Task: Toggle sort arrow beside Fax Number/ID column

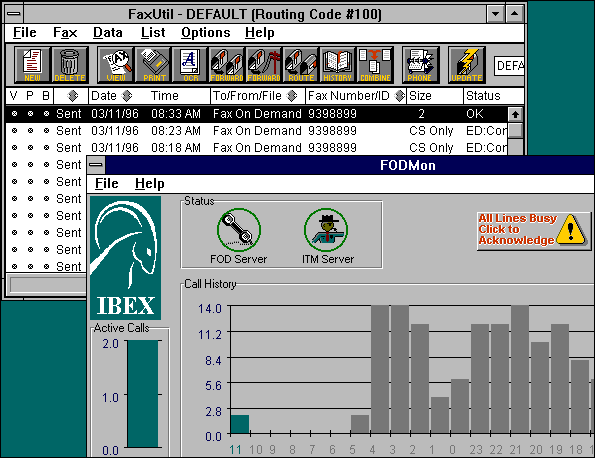Action: (x=400, y=96)
